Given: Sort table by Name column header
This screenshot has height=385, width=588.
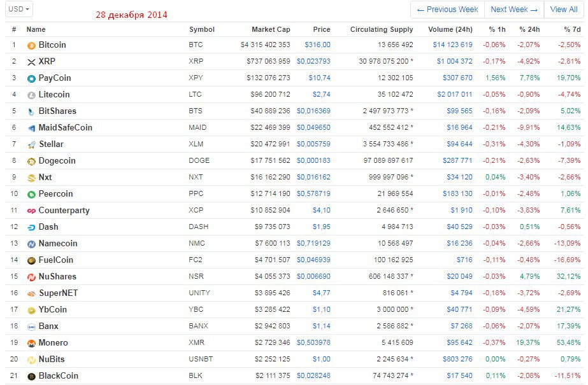Looking at the screenshot, I should tap(36, 29).
